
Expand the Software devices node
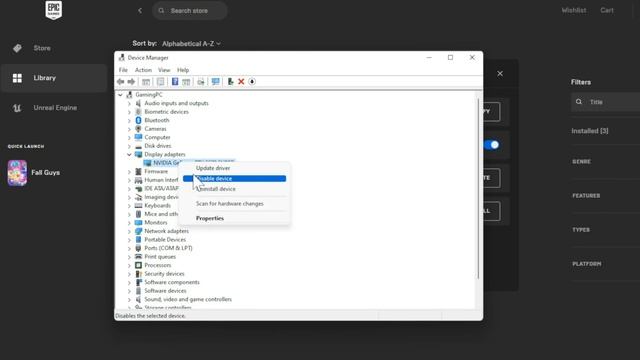[129, 291]
